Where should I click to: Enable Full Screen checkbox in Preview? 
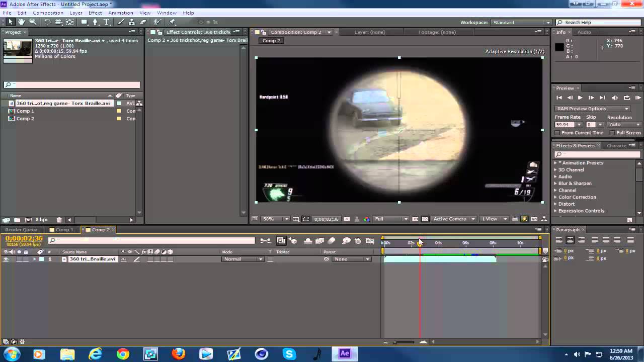612,133
